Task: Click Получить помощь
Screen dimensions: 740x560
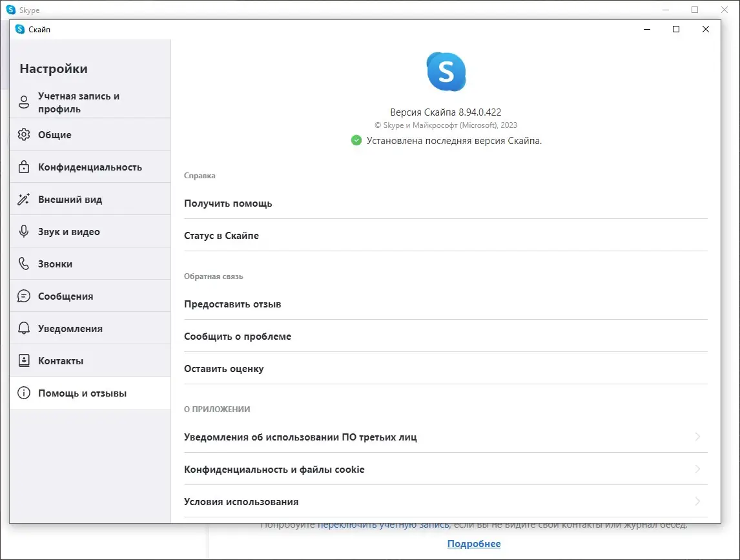Action: pos(446,203)
